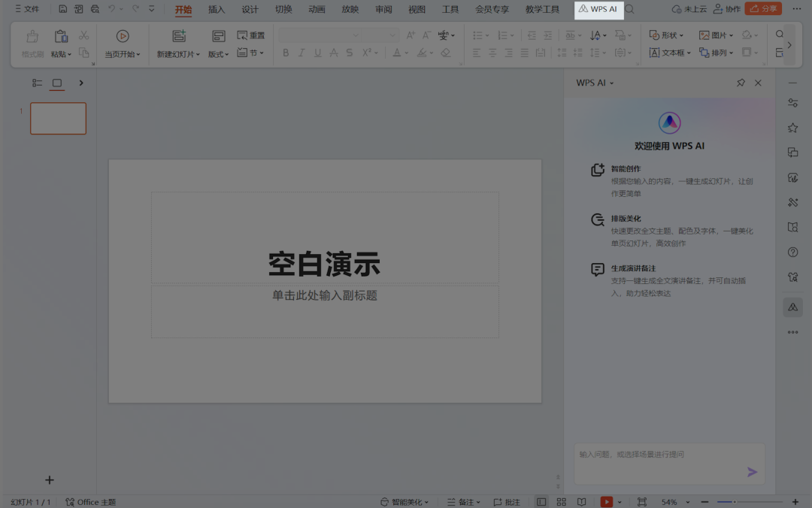The width and height of the screenshot is (812, 508).
Task: Click the star icon in right sidebar
Action: tap(793, 128)
